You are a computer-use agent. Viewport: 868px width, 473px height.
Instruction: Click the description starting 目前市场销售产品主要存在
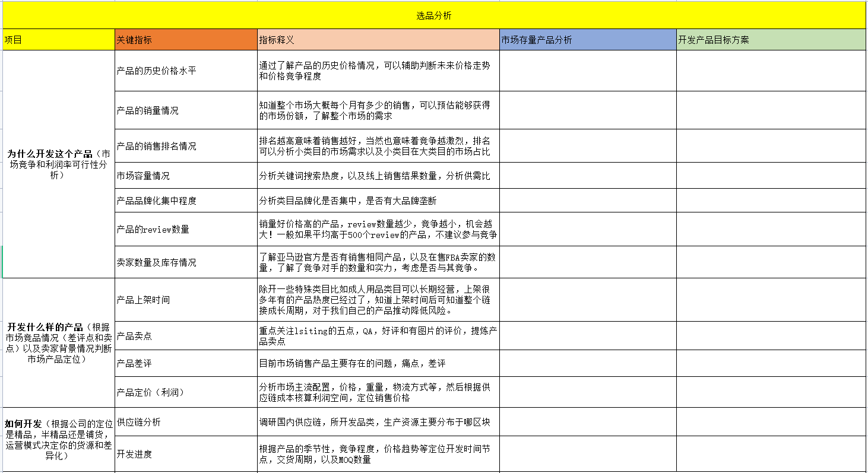point(378,363)
